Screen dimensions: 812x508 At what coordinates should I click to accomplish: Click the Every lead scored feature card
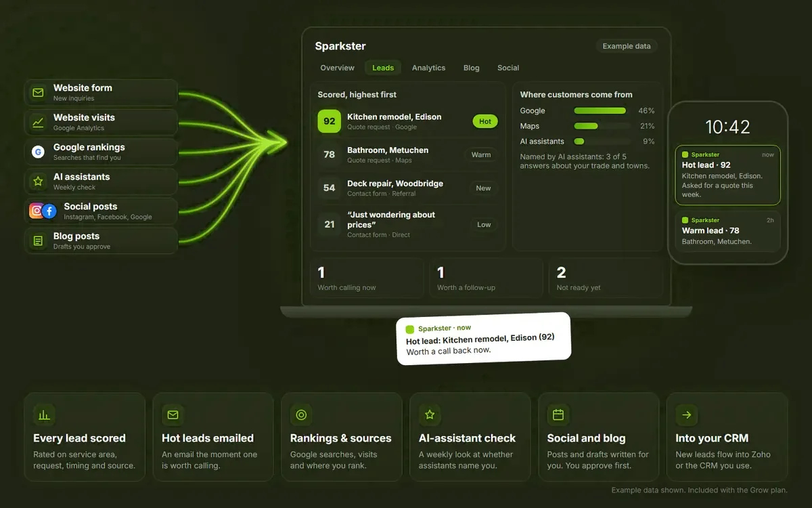tap(85, 437)
